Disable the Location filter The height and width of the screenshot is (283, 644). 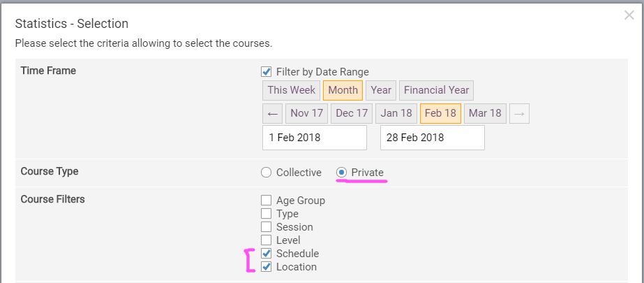click(266, 267)
